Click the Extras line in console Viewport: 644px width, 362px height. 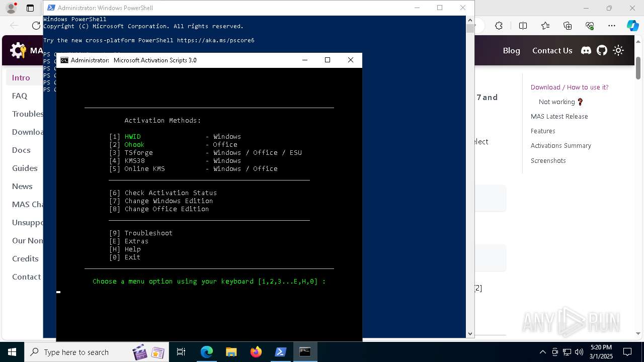point(129,241)
